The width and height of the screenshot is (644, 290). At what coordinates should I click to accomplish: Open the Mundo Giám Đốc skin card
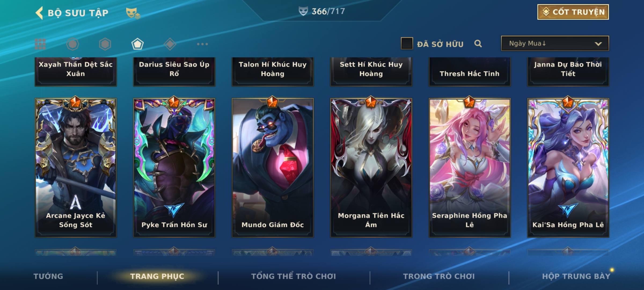pos(273,168)
